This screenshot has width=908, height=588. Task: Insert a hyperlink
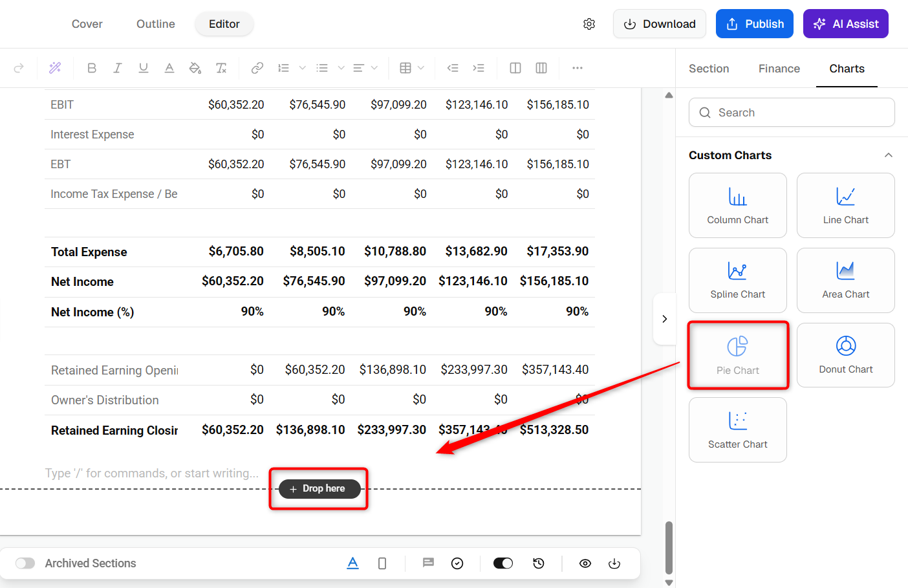click(257, 68)
